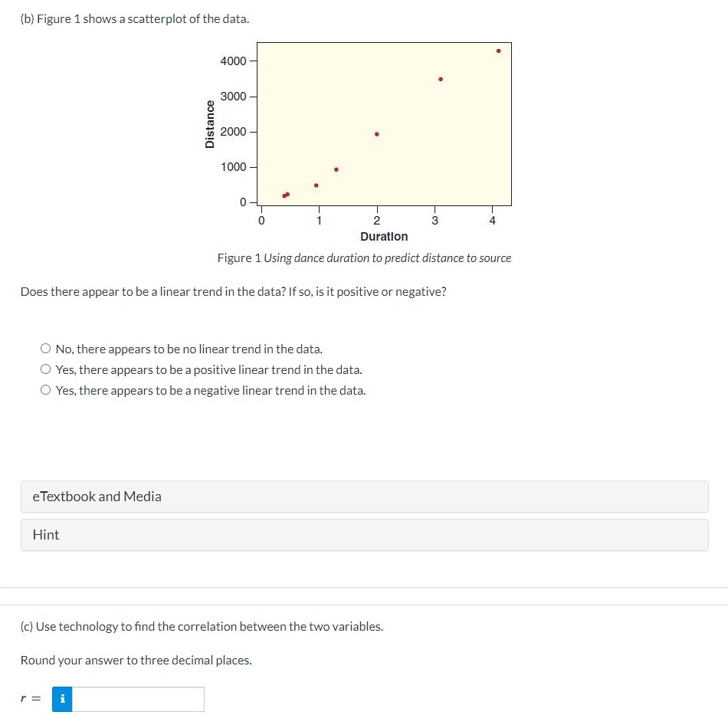Select 'Yes, there appears to be a negative linear trend'
This screenshot has height=715, width=728.
coord(46,390)
